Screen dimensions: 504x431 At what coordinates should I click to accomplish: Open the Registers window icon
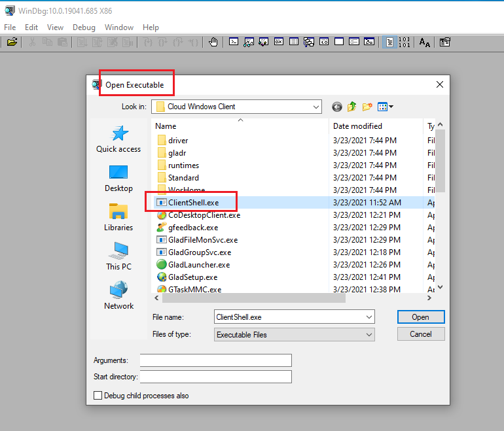[279, 42]
